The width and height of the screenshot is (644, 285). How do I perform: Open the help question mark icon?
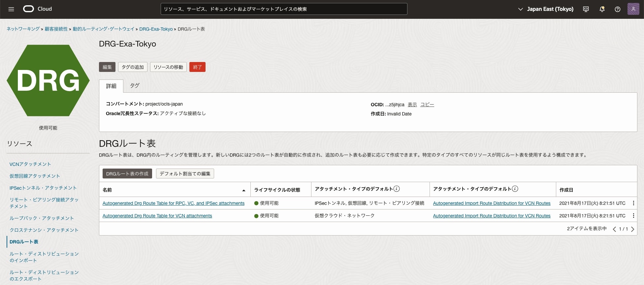(x=618, y=9)
